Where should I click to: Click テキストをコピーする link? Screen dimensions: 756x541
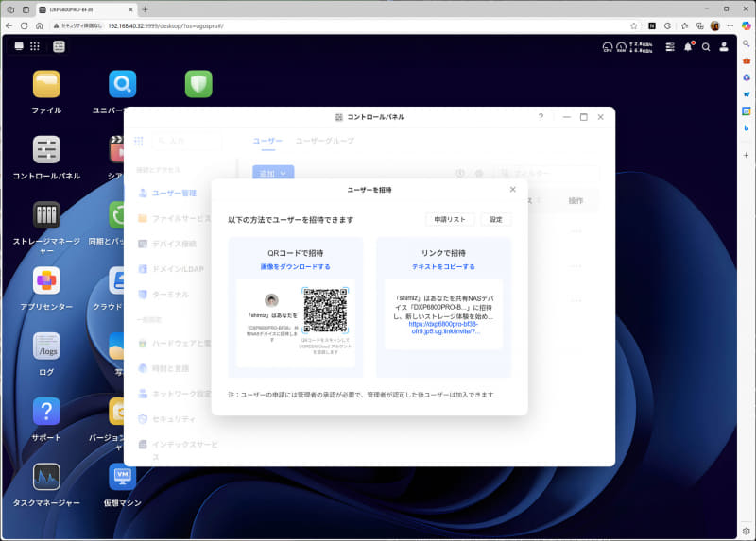[x=443, y=267]
